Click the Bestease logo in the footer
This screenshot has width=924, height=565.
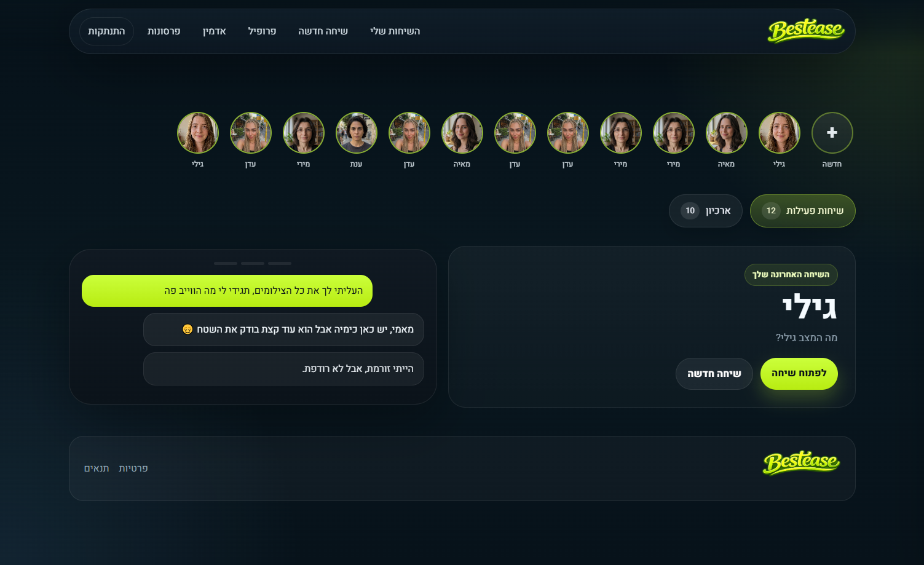[x=801, y=463]
